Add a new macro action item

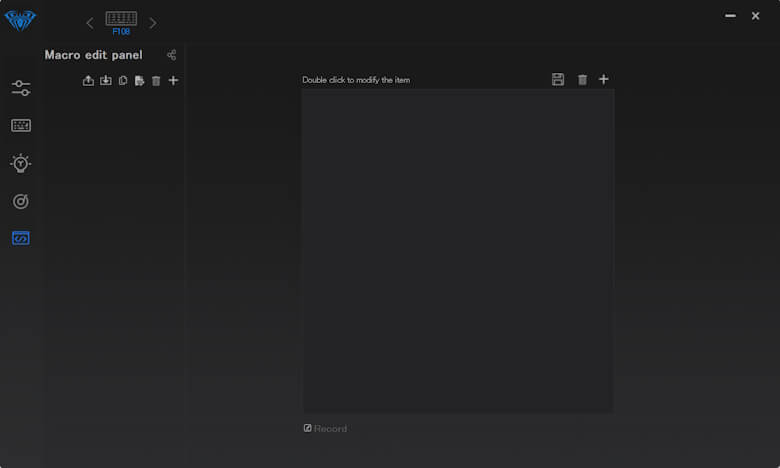tap(603, 79)
